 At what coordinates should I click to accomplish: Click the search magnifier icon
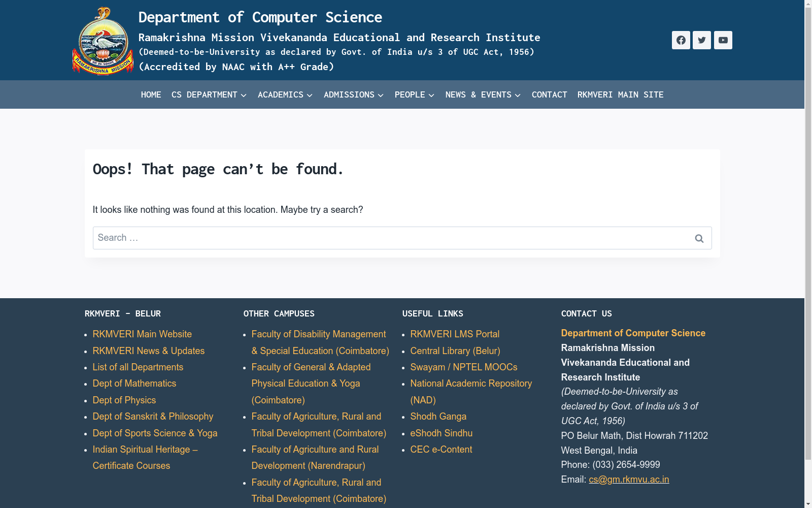(x=699, y=238)
